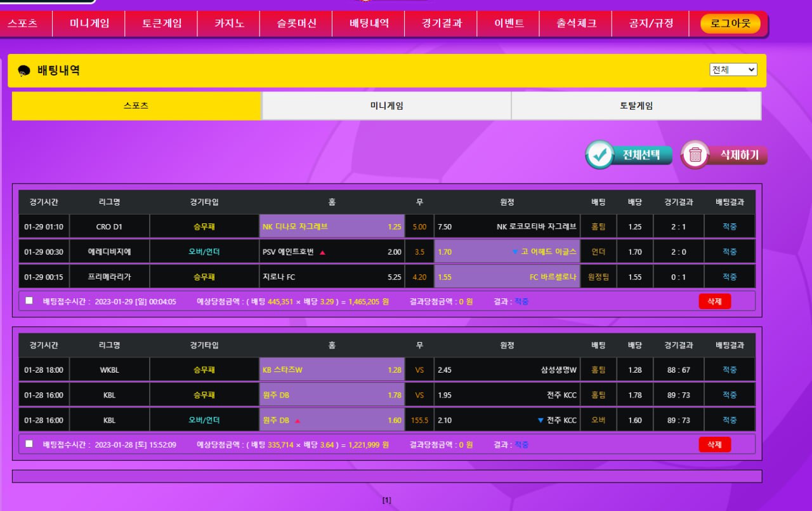The height and width of the screenshot is (511, 812).
Task: Click page number [1] at the bottom
Action: (386, 500)
